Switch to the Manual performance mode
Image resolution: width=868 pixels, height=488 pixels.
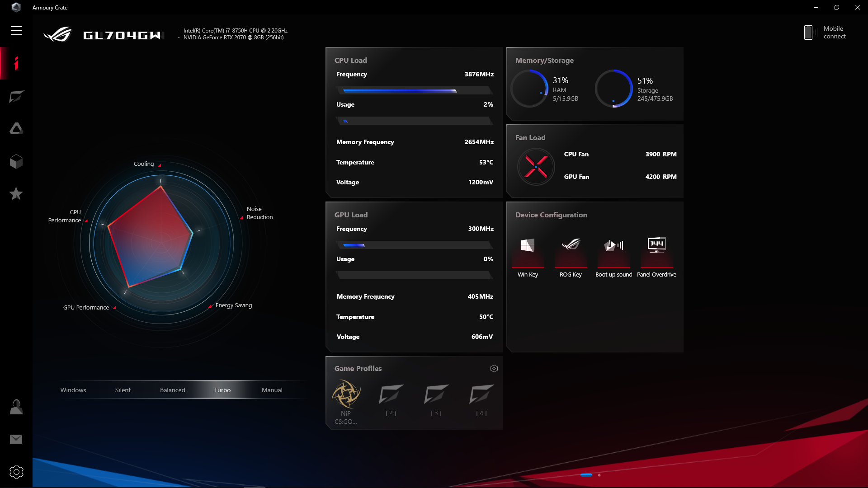pyautogui.click(x=272, y=390)
